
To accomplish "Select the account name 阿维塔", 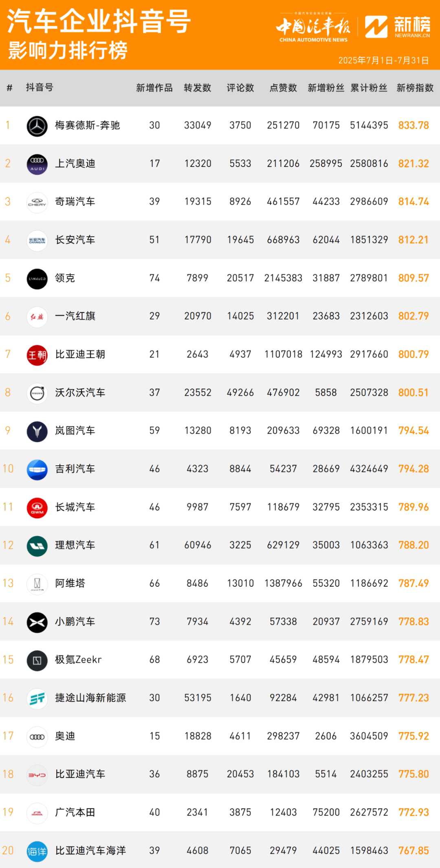I will [70, 583].
